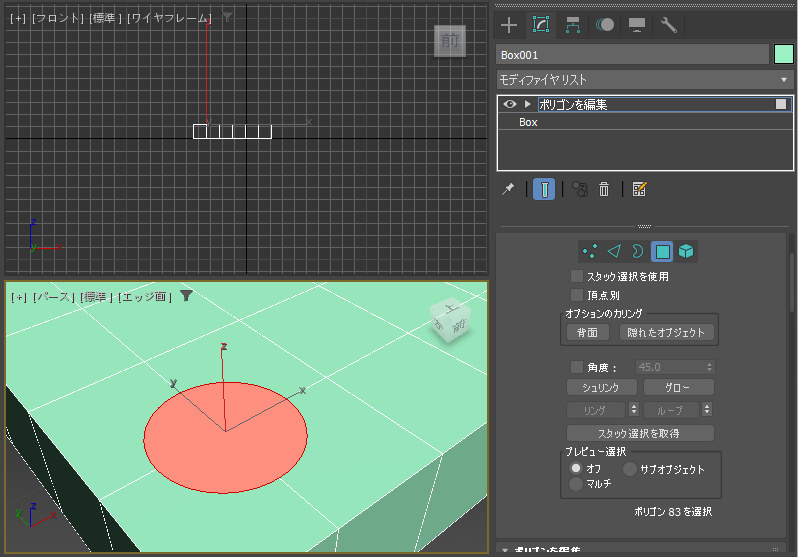The width and height of the screenshot is (798, 557).
Task: Open the [パース] view menu
Action: pyautogui.click(x=53, y=297)
